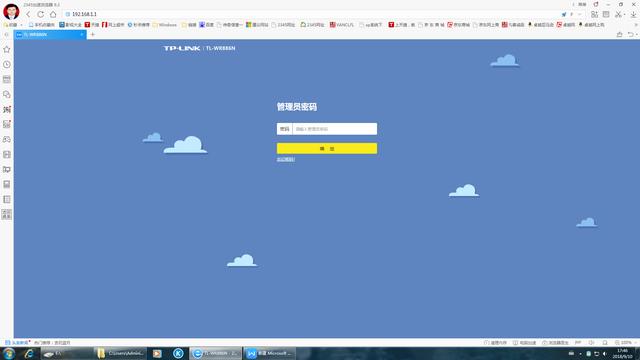
Task: Click the admin password input field
Action: pos(327,129)
